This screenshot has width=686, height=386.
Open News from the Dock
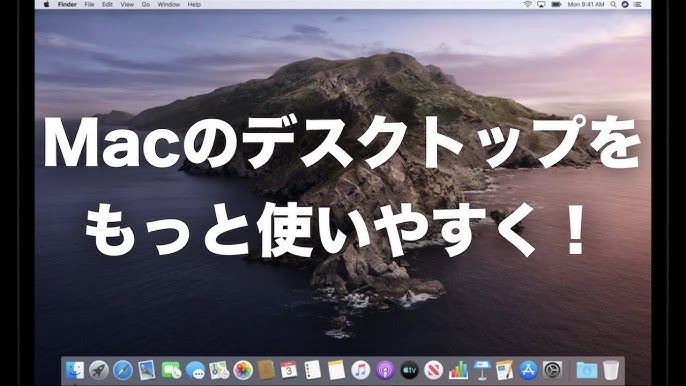point(434,371)
